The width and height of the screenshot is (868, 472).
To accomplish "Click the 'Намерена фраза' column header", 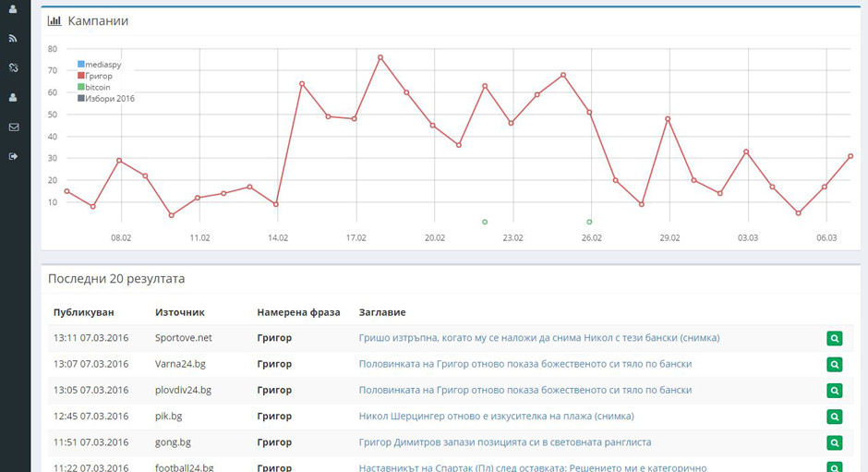I will coord(298,312).
